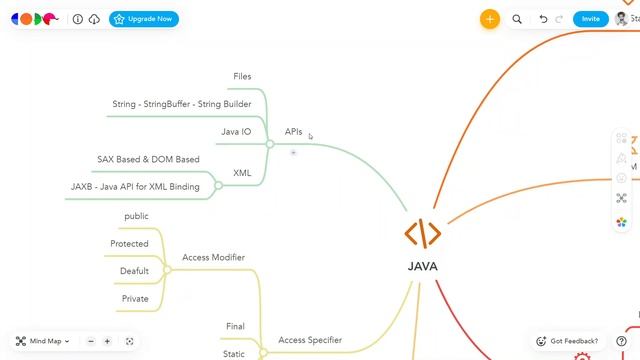Select the Files subtopic
Screen dimensions: 640x360
tap(242, 76)
